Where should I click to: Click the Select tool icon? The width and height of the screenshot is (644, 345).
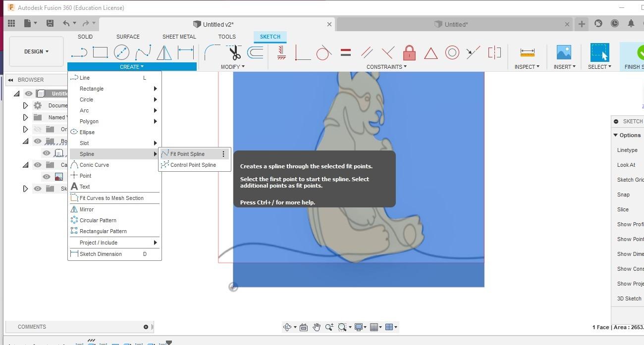click(x=599, y=52)
